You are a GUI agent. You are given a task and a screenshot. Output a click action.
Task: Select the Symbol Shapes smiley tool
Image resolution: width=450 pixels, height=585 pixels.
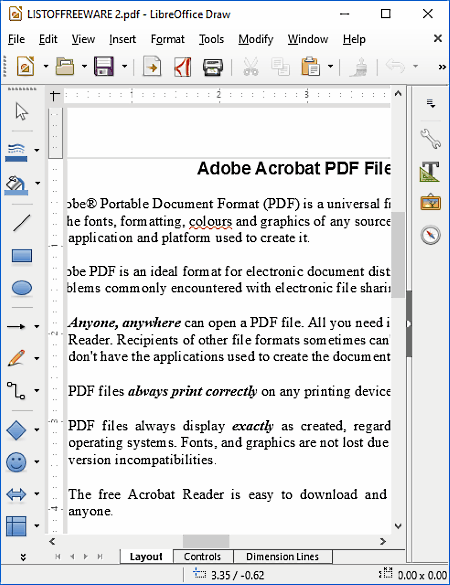16,462
